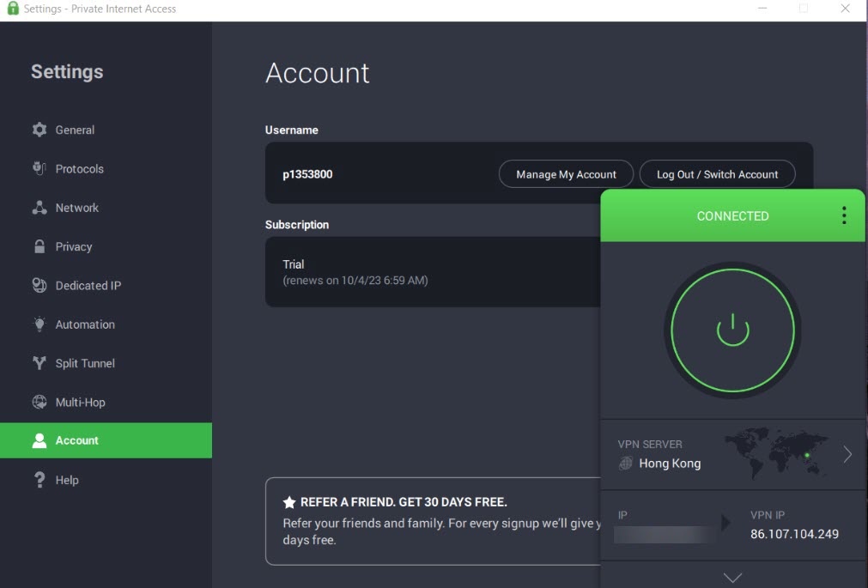This screenshot has width=868, height=588.
Task: Click the Hong Kong server flag icon
Action: tap(626, 463)
